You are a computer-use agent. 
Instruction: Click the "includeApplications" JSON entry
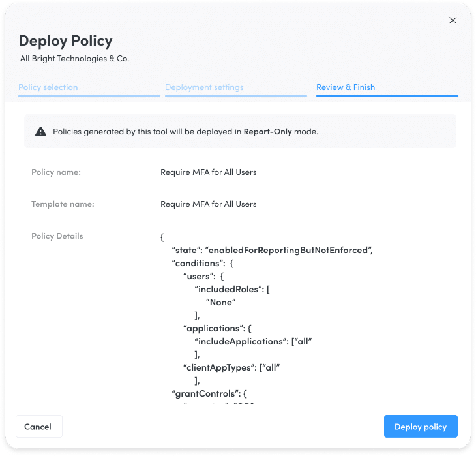253,341
